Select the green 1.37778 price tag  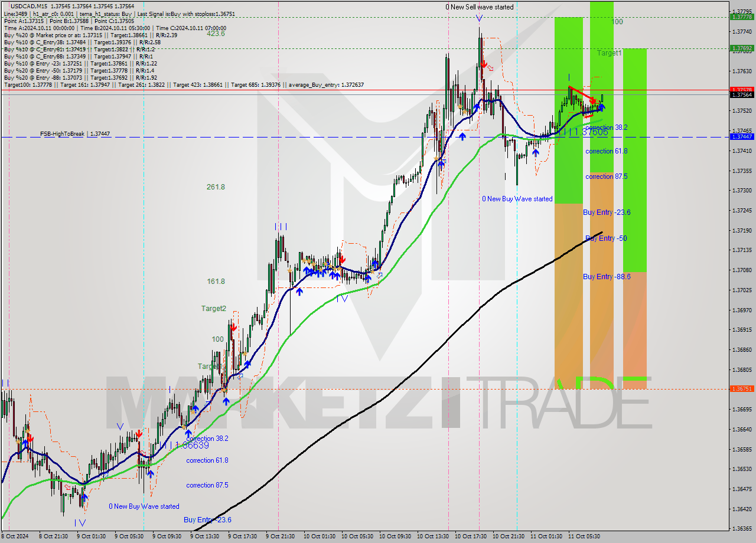click(742, 17)
